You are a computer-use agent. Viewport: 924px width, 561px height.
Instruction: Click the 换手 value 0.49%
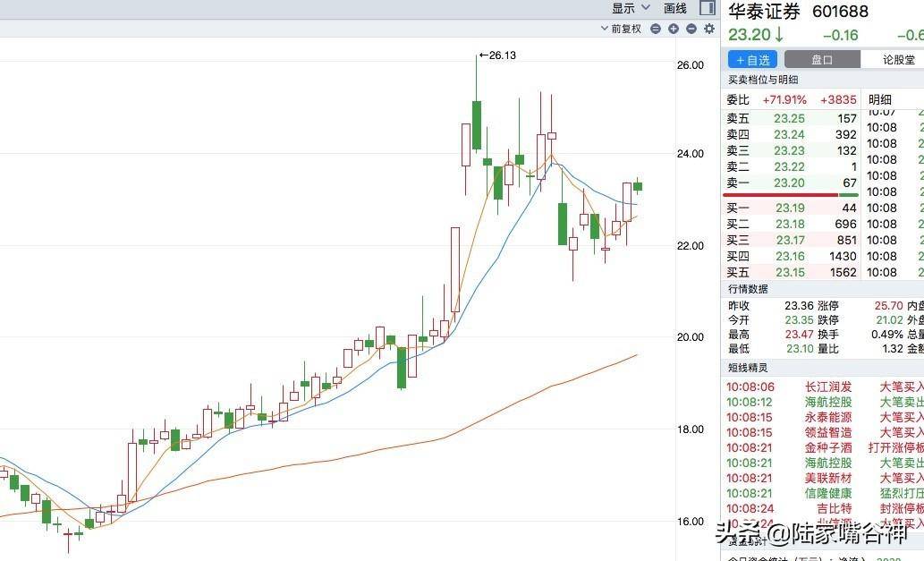886,334
